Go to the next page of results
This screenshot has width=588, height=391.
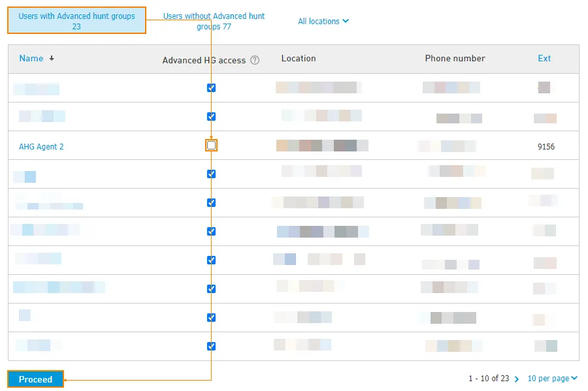pyautogui.click(x=517, y=379)
